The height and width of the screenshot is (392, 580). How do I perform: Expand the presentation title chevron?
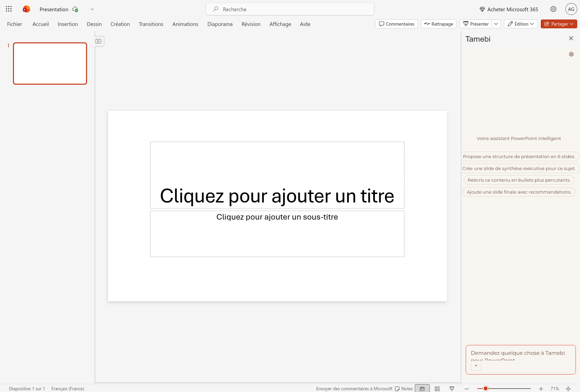[x=92, y=9]
